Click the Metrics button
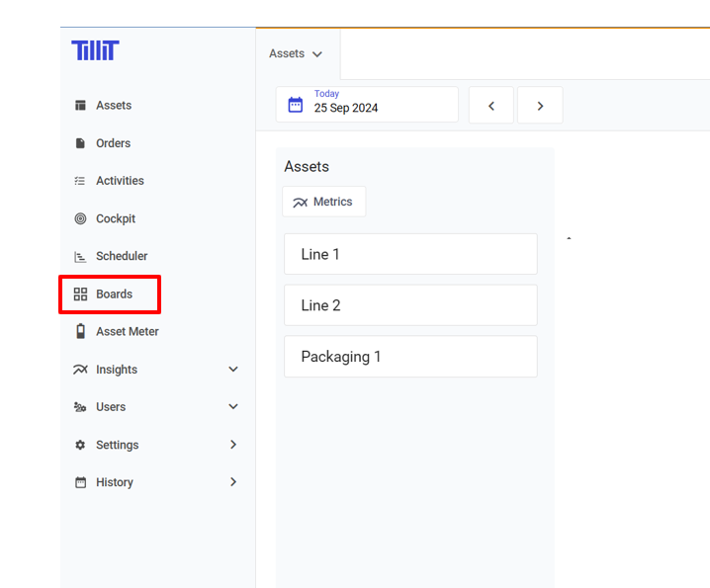 coord(323,202)
